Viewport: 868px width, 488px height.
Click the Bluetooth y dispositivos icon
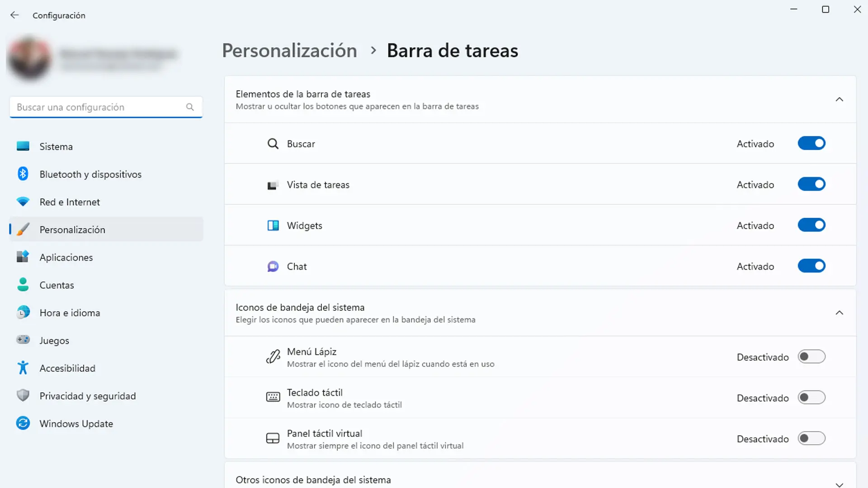coord(23,174)
